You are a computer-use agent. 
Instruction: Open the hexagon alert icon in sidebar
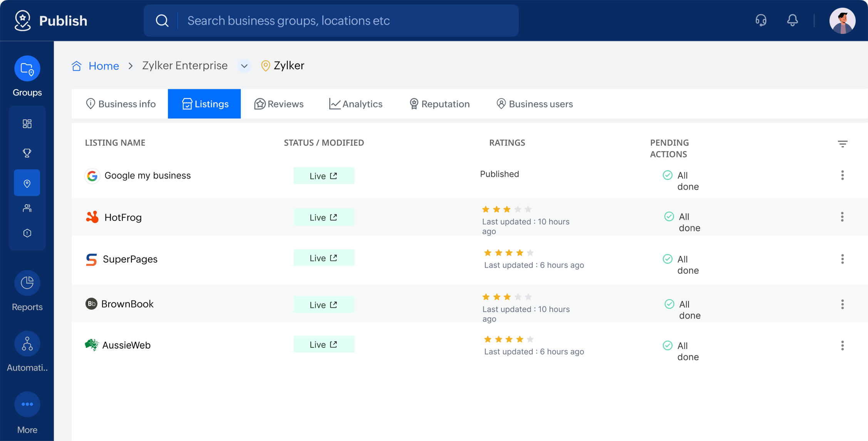click(x=27, y=233)
